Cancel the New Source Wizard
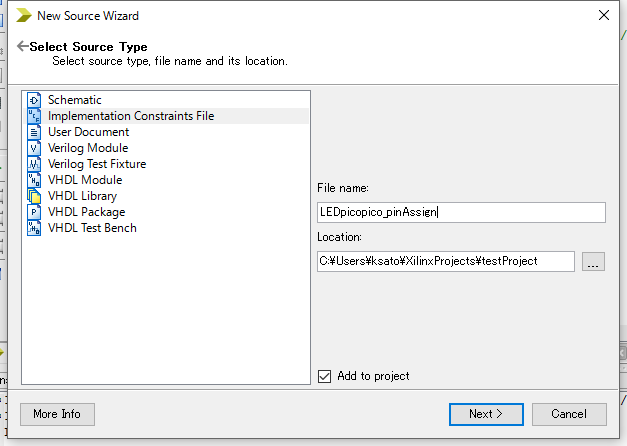This screenshot has width=627, height=446. pos(569,414)
